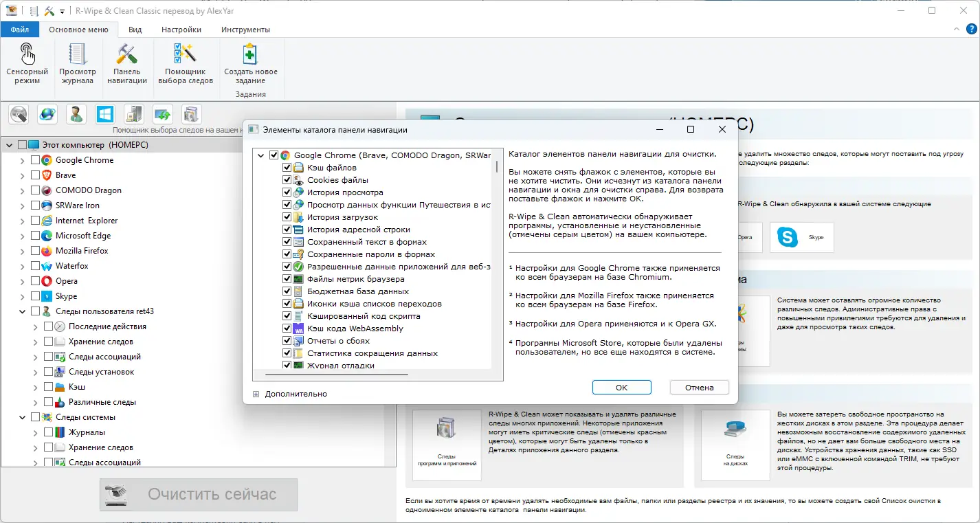Screen dimensions: 980x523
Task: Uncheck Сохраненный текст в формах checkbox
Action: [x=287, y=242]
